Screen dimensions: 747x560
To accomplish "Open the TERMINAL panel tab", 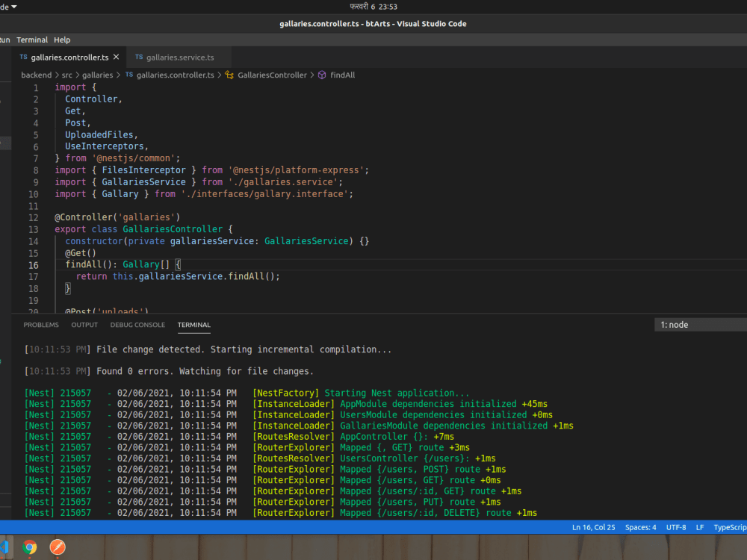I will pos(194,325).
